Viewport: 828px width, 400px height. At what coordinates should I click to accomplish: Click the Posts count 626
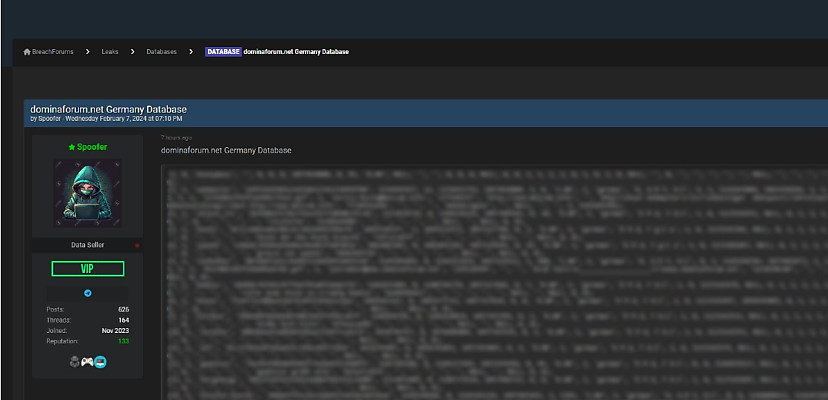point(124,310)
